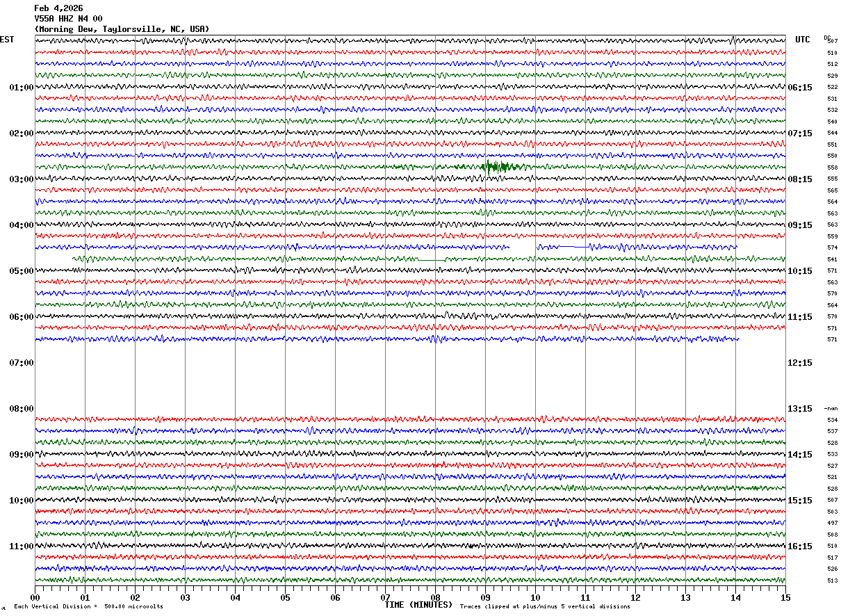Click the UTC timezone label
841x616 pixels.
tap(803, 40)
